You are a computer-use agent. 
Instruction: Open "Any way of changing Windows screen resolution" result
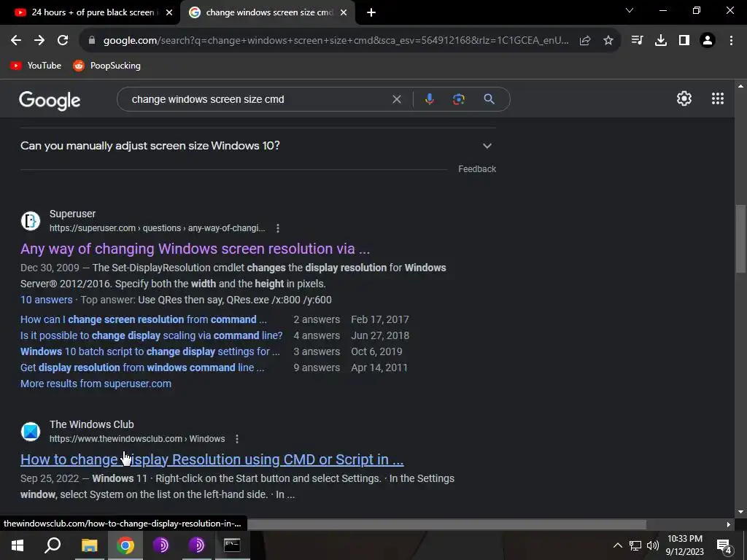click(196, 249)
